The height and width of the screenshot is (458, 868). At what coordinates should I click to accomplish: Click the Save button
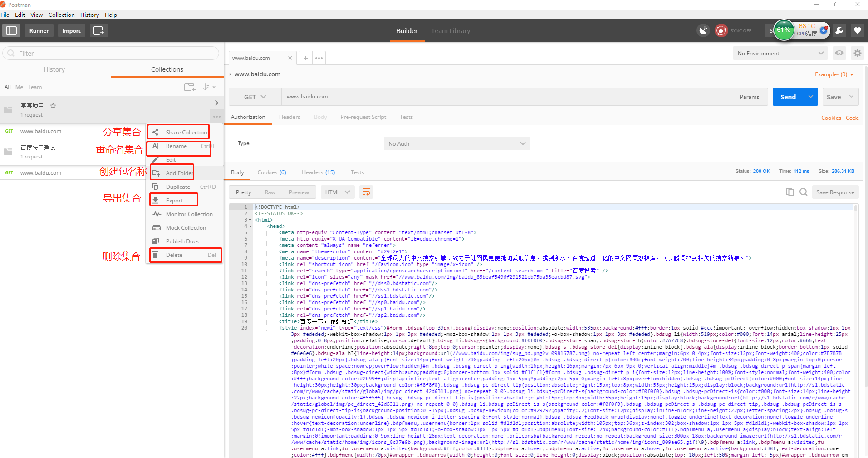(x=834, y=97)
